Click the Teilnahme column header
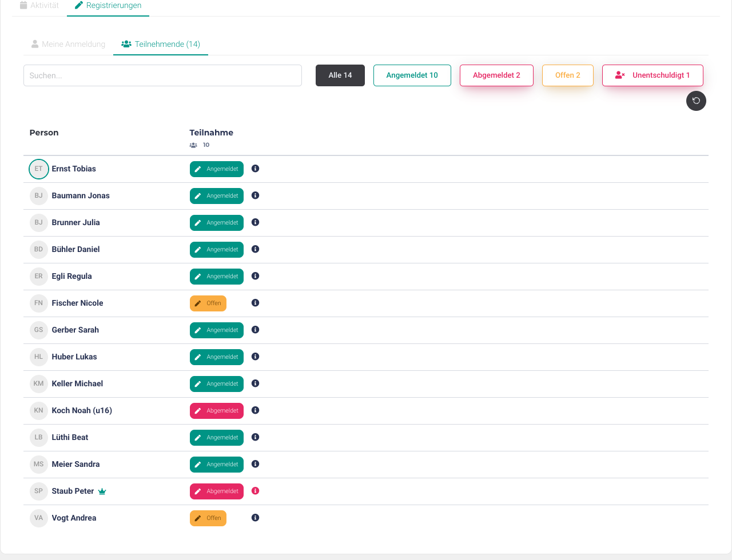The height and width of the screenshot is (560, 732). pyautogui.click(x=212, y=133)
